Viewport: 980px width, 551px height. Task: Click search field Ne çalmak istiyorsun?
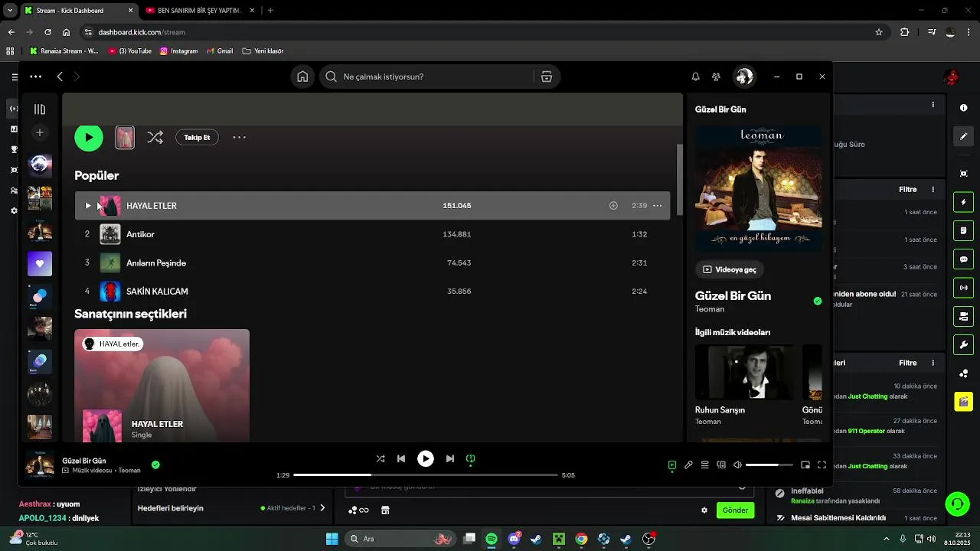tap(426, 77)
